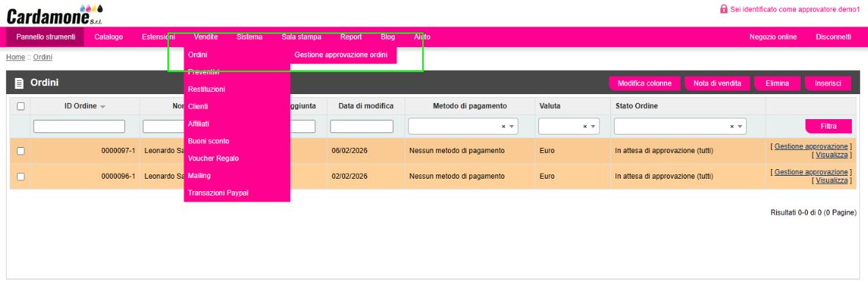
Task: Open the Sistema menu
Action: (250, 38)
